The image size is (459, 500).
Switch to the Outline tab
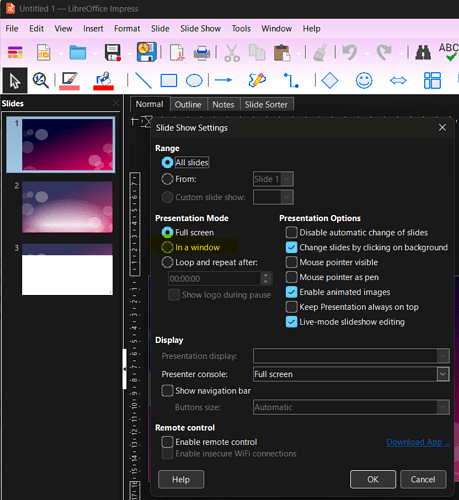click(188, 105)
